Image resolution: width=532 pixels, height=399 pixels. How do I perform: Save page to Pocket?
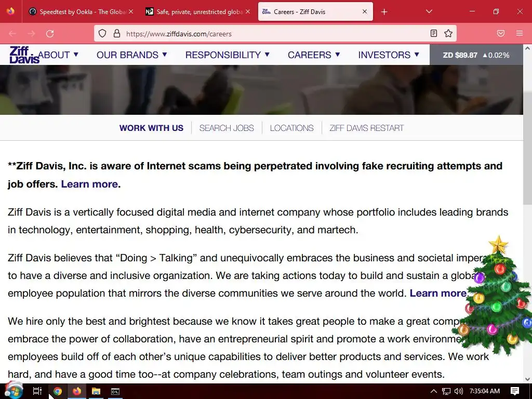(x=501, y=33)
